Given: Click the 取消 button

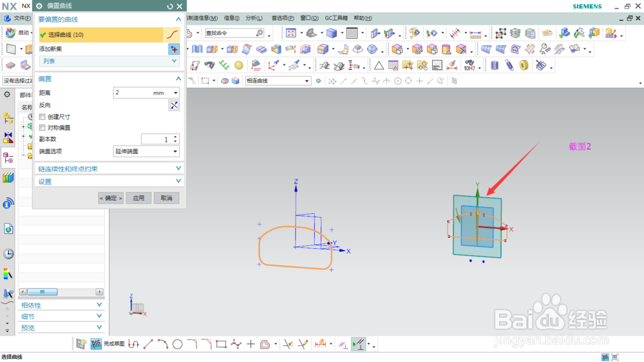Looking at the screenshot, I should [x=166, y=198].
